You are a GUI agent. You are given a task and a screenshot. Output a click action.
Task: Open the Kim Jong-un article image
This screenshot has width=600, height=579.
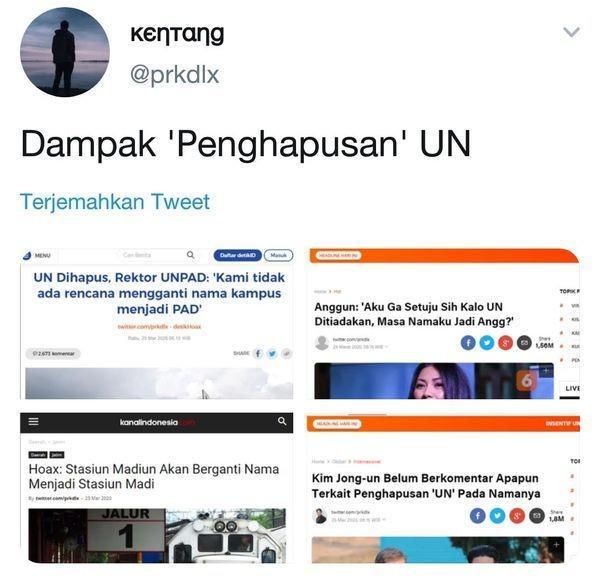pyautogui.click(x=438, y=550)
